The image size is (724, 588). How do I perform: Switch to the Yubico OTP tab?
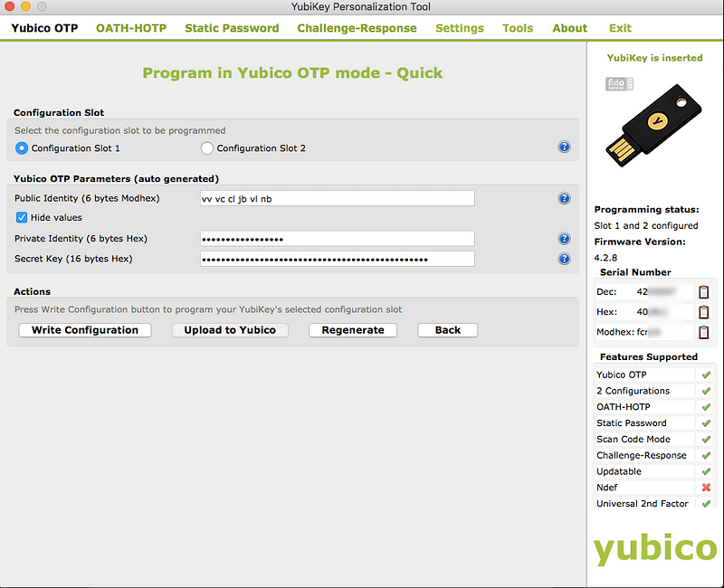[x=44, y=28]
